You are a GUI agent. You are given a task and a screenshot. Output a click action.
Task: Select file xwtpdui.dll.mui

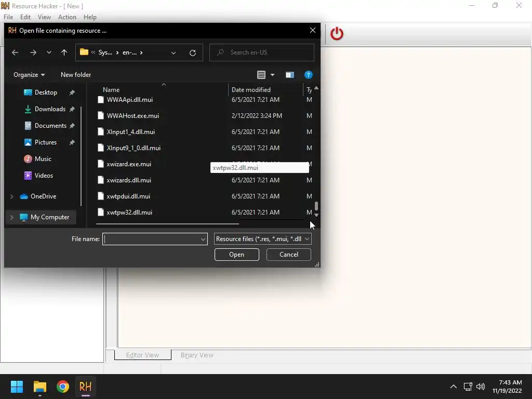pos(128,196)
